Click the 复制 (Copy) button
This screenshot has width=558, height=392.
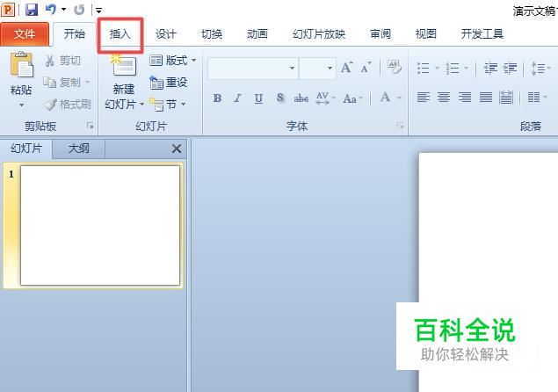tap(62, 83)
